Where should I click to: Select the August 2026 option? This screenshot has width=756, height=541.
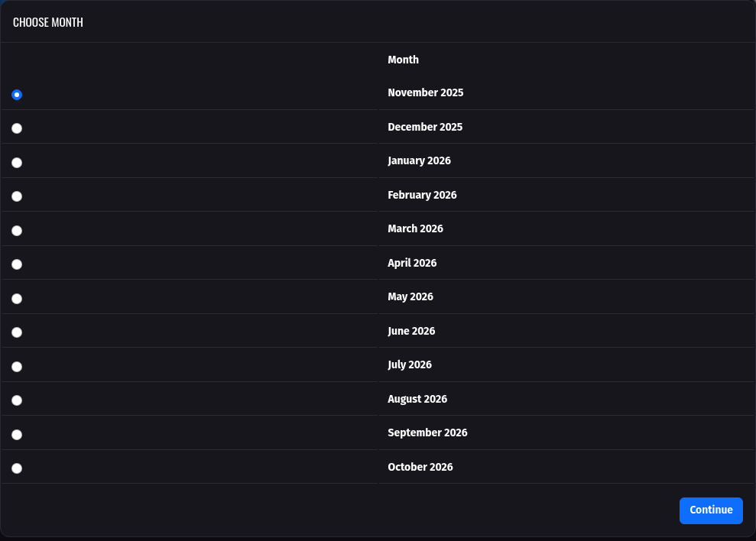16,400
